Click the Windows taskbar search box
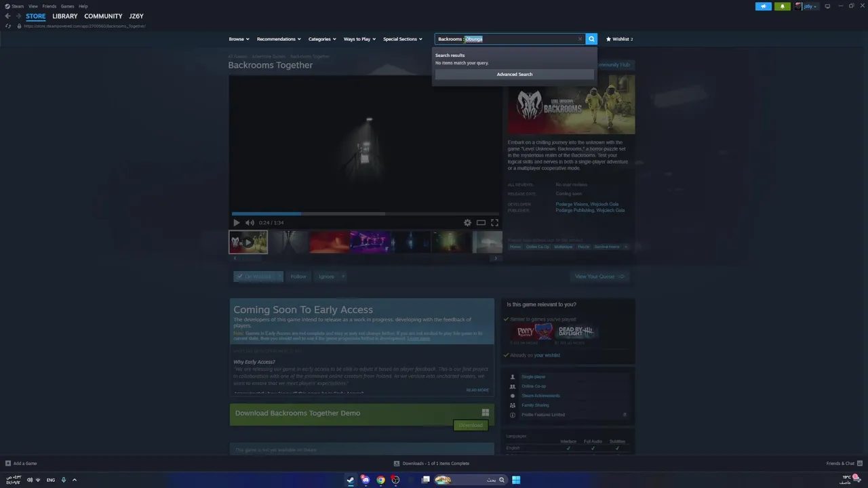Viewport: 868px width, 488px height. 471,480
